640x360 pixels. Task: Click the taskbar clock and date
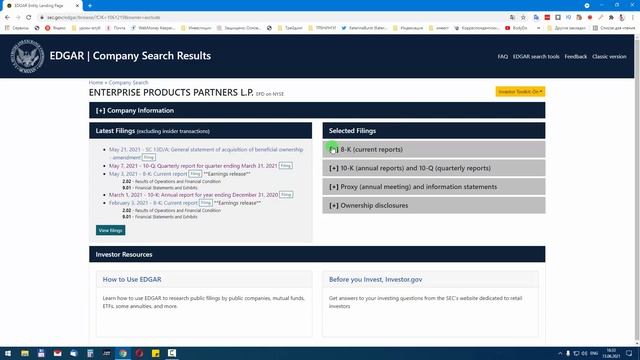tap(611, 353)
